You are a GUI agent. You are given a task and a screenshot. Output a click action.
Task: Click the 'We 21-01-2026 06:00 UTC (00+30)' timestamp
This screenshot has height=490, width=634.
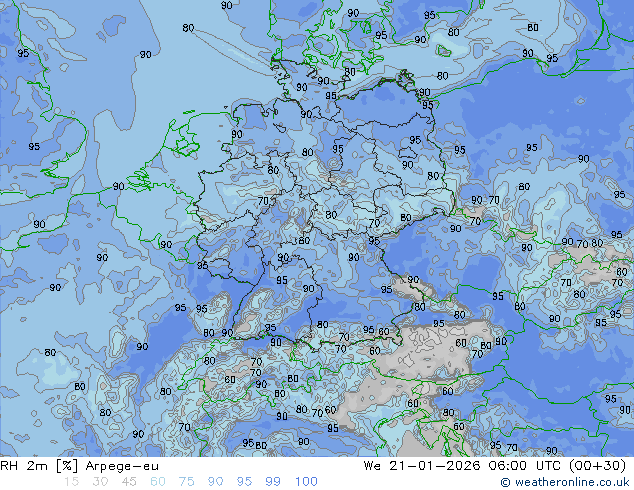[x=495, y=466]
